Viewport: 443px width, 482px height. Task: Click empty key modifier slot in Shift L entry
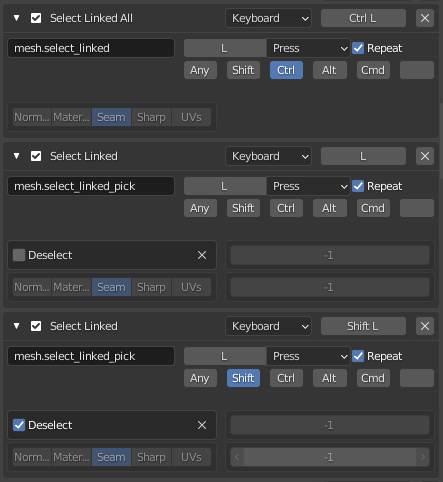pyautogui.click(x=417, y=378)
